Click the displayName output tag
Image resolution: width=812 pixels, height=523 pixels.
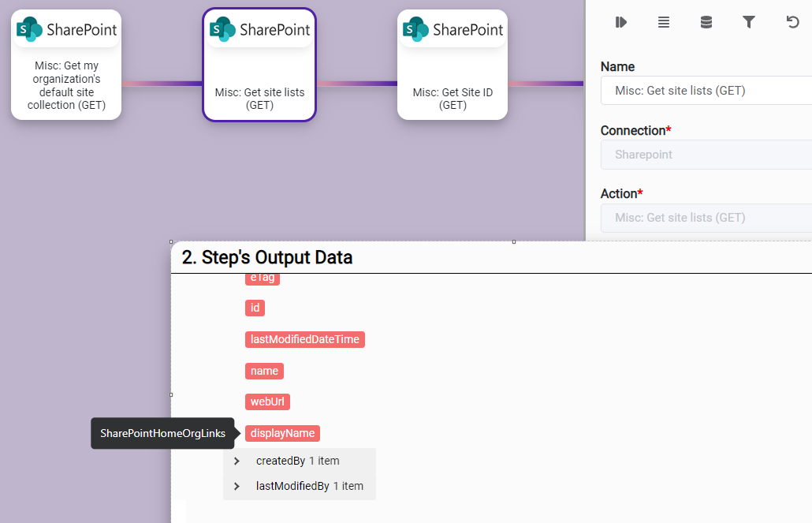pos(282,433)
